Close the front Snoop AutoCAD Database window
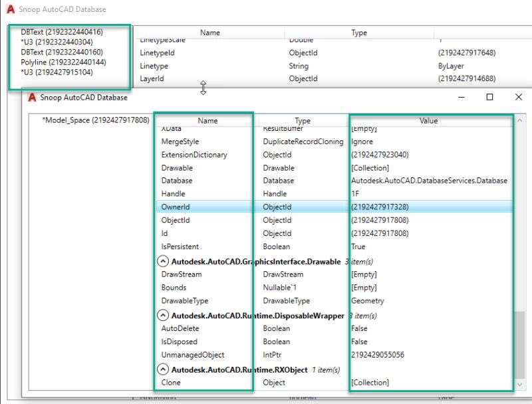The height and width of the screenshot is (404, 532). (519, 97)
